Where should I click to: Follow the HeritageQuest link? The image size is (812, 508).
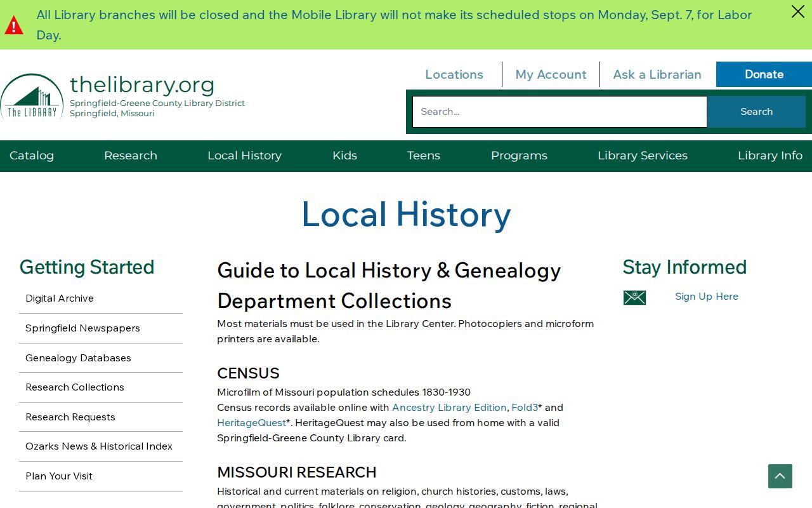pos(252,423)
